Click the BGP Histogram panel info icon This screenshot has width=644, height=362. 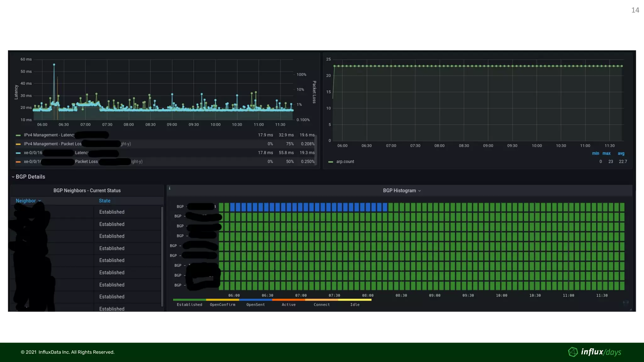(169, 188)
